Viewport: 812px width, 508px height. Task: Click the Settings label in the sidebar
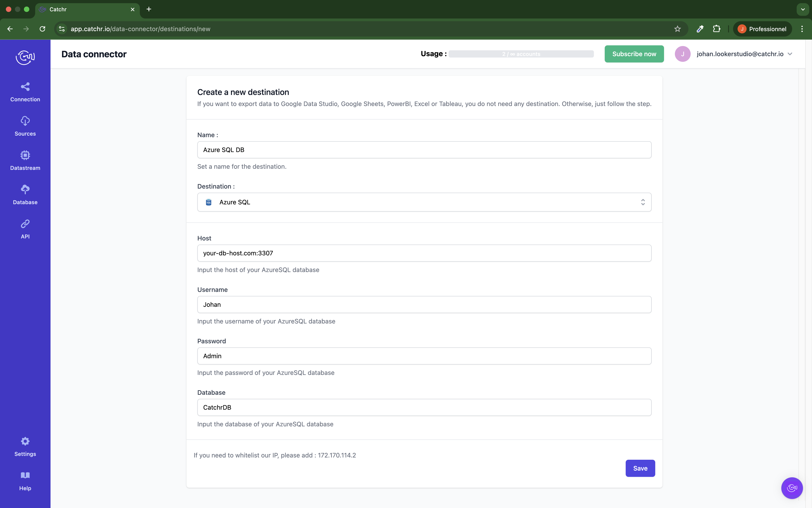pyautogui.click(x=25, y=454)
